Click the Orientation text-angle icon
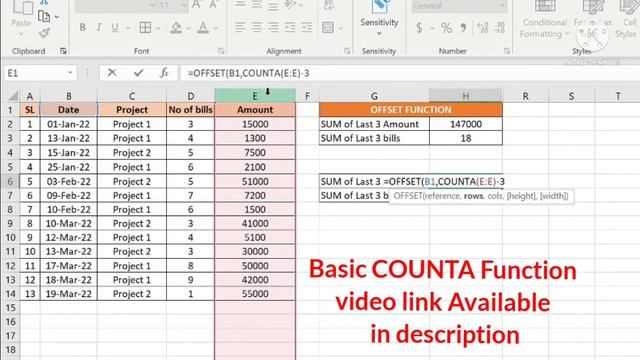Screen dimensions: 640x360 click(x=291, y=5)
